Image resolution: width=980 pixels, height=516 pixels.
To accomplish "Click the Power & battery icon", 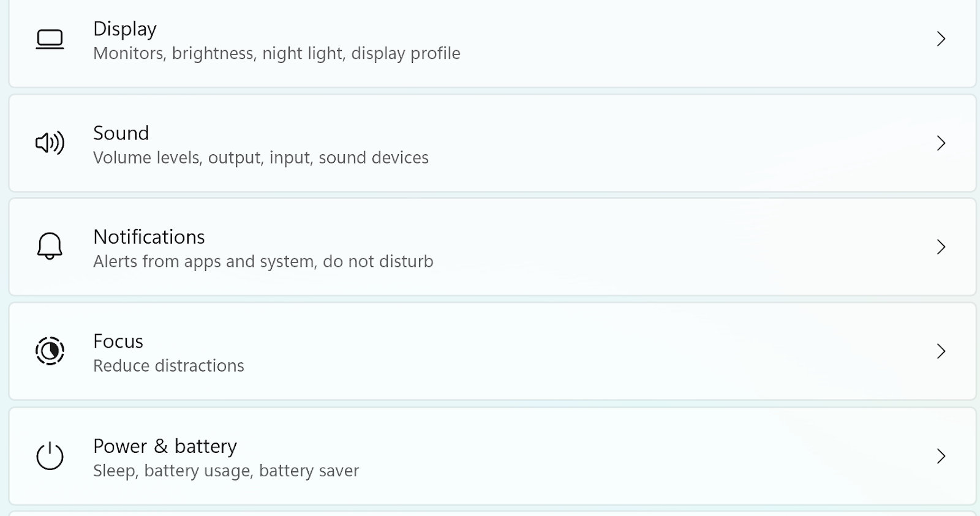I will tap(50, 456).
